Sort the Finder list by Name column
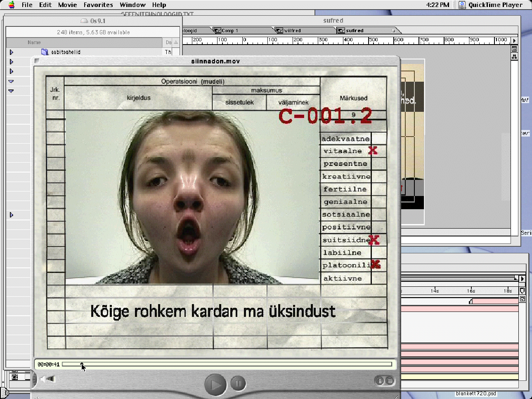This screenshot has height=399, width=532. [34, 42]
